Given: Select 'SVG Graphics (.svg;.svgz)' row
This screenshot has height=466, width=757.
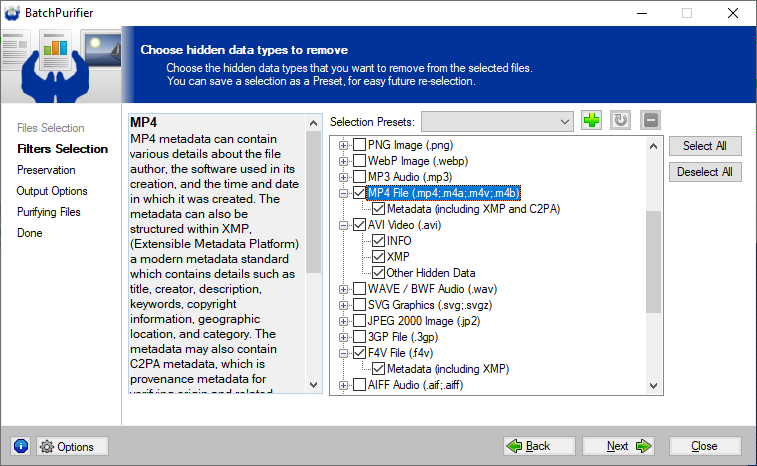Looking at the screenshot, I should (x=430, y=305).
